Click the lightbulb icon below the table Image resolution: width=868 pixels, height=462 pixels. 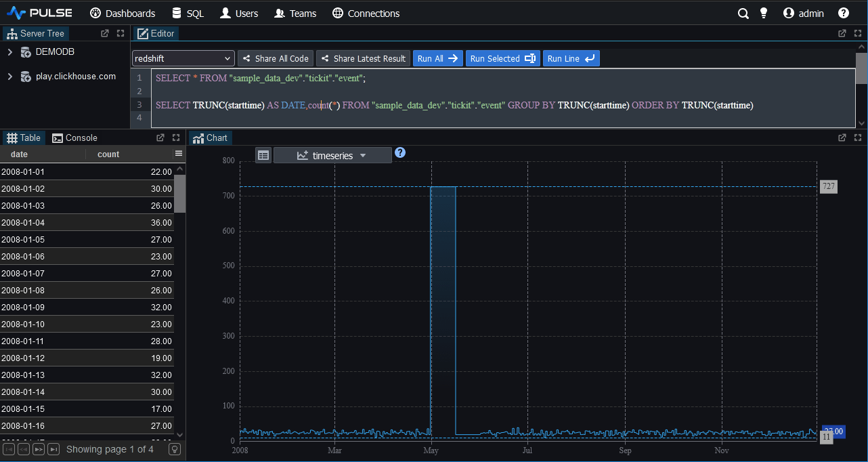(x=175, y=449)
